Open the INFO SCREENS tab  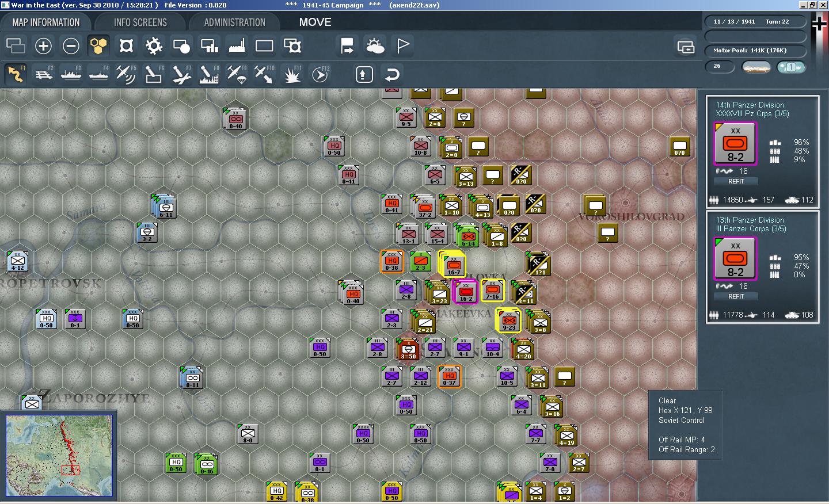pos(140,22)
